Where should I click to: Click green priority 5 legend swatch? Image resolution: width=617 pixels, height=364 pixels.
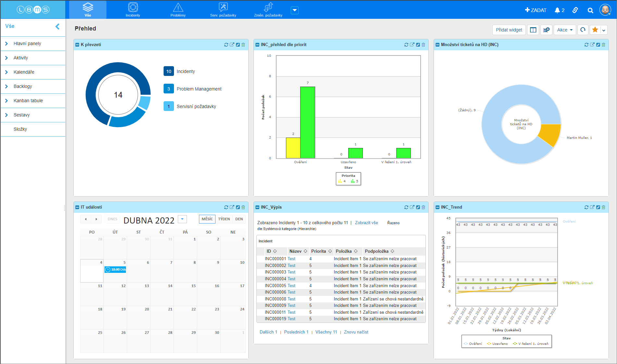point(353,181)
